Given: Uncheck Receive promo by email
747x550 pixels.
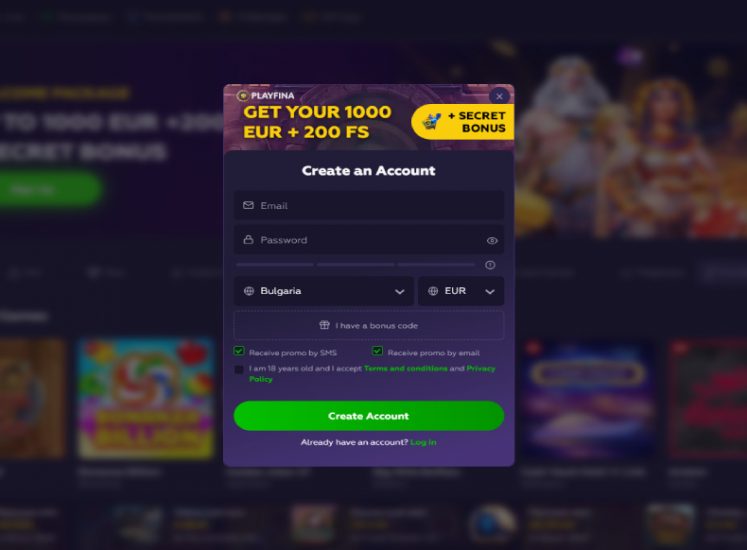Looking at the screenshot, I should click(x=377, y=351).
